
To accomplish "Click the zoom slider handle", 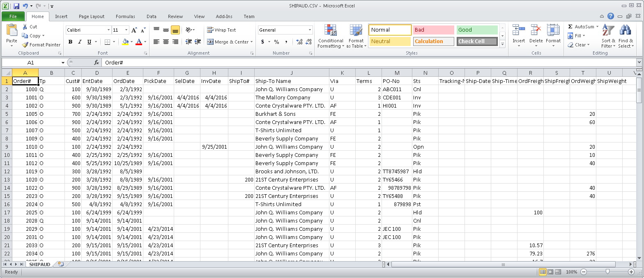I will coord(607,272).
